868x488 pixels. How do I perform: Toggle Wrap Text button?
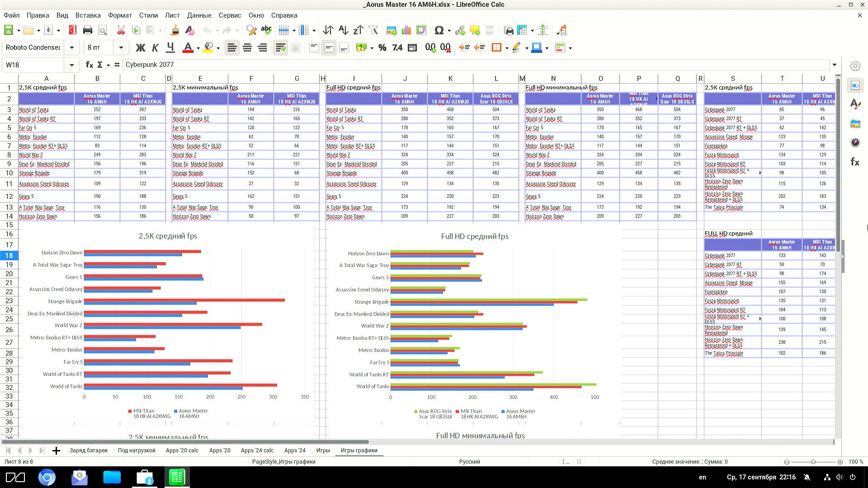coord(280,47)
